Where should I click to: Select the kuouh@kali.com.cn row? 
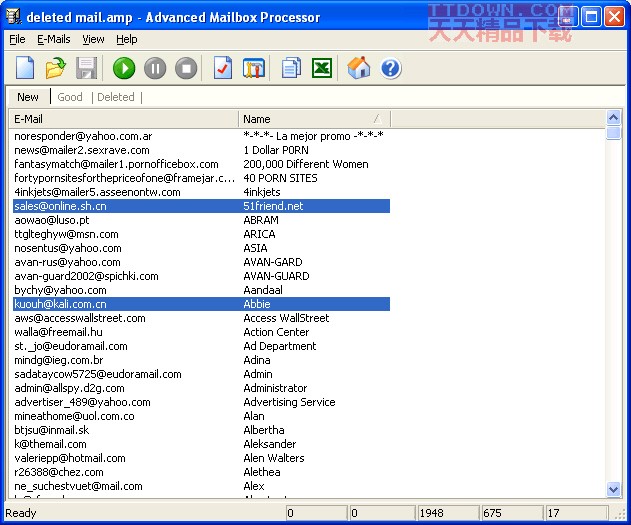201,304
